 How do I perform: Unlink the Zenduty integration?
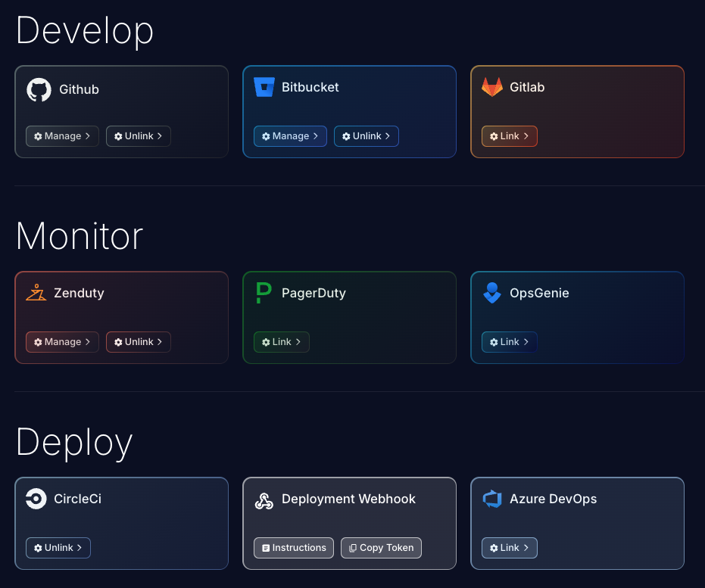139,342
